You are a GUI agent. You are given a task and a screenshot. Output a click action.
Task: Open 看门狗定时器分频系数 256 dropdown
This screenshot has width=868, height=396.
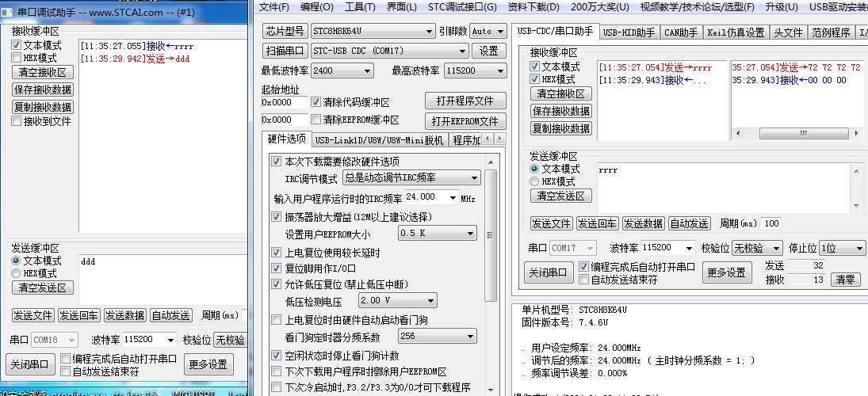coord(438,336)
